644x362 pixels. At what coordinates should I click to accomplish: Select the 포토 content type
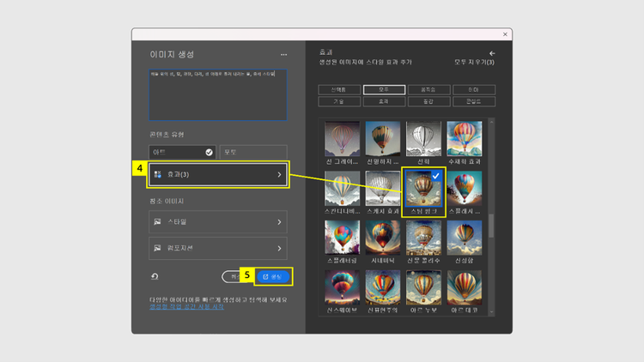(253, 153)
